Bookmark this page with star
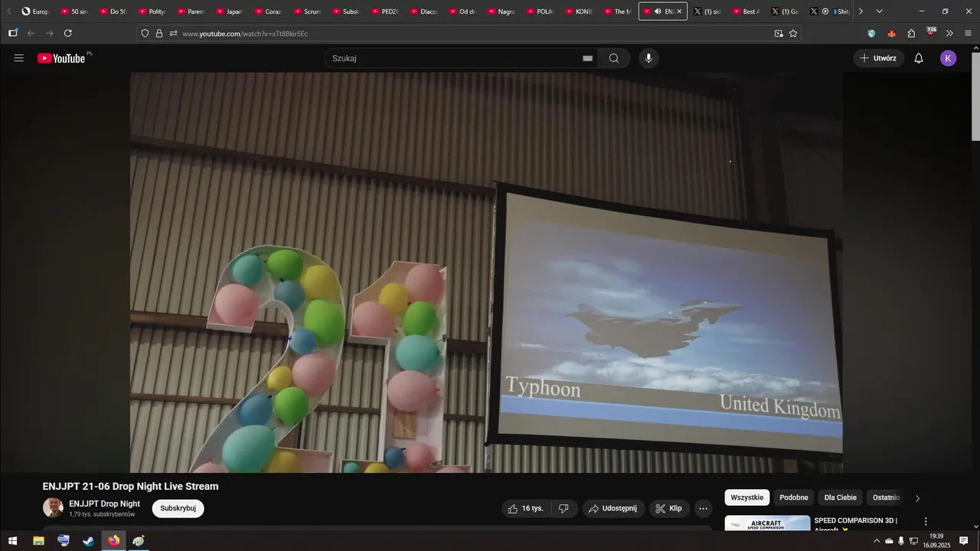980x551 pixels. [x=793, y=34]
